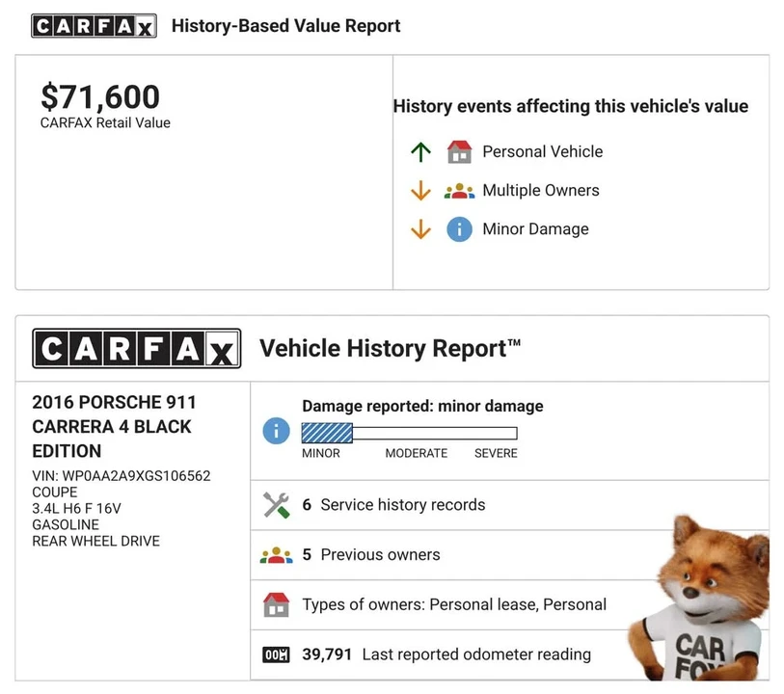Click the MODERATE label under damage bar
The width and height of the screenshot is (784, 694).
(416, 453)
